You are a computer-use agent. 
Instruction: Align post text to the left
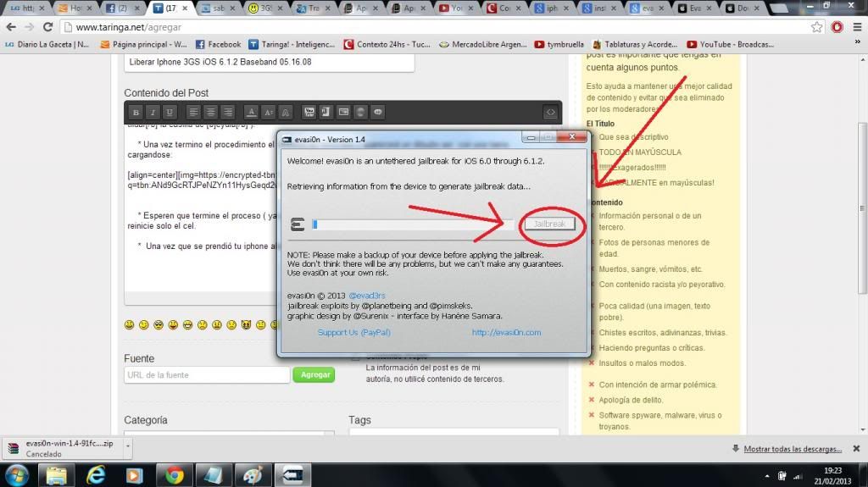pyautogui.click(x=193, y=113)
